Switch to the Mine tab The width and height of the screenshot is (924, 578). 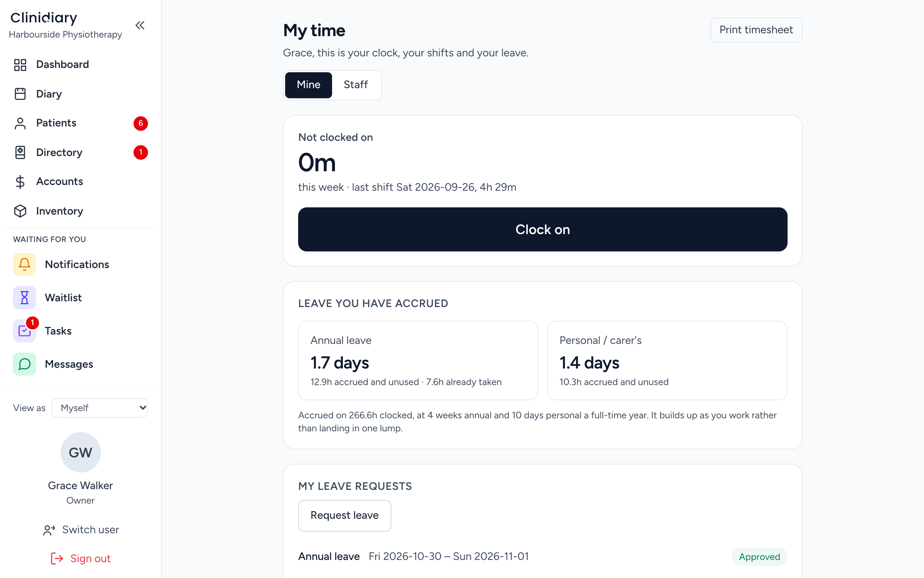coord(309,85)
